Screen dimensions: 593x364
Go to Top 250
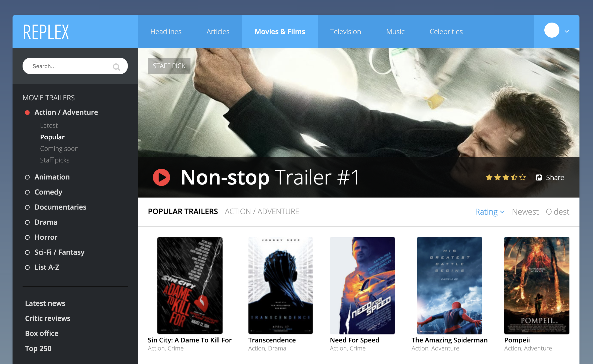coord(38,348)
